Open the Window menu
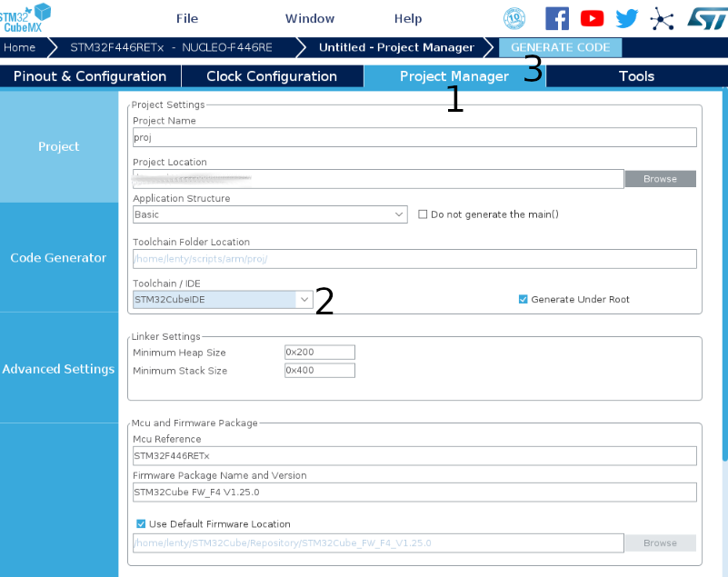728x577 pixels. point(310,18)
